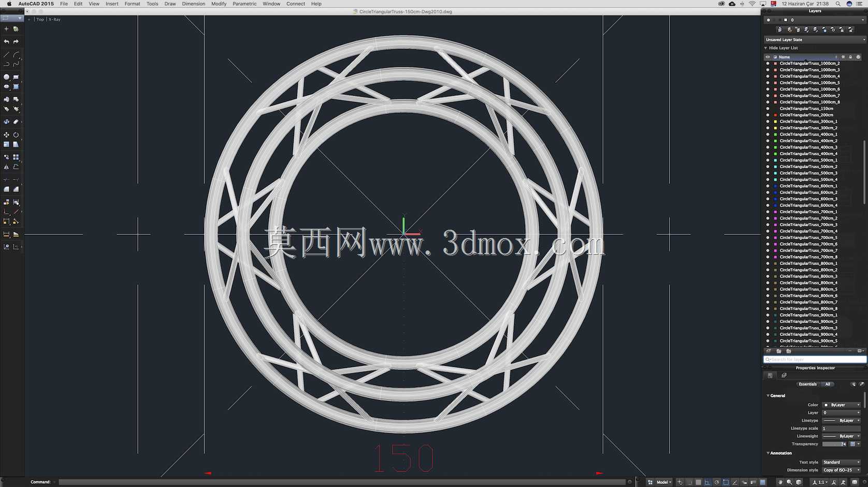This screenshot has height=487, width=868.
Task: Toggle visibility of CircleTriangularTruss_500cm_2 layer
Action: coord(768,167)
